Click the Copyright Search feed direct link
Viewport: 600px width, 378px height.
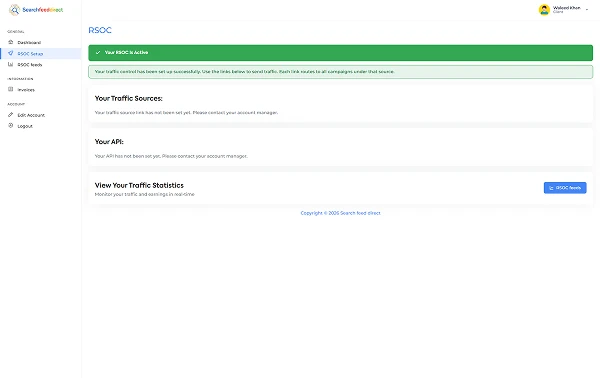coord(341,213)
